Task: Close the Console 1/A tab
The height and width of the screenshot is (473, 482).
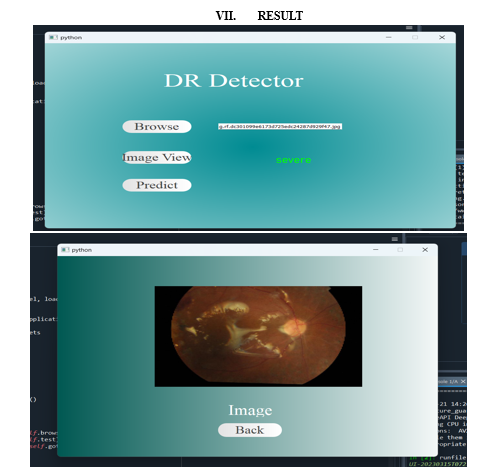Action: [463, 381]
